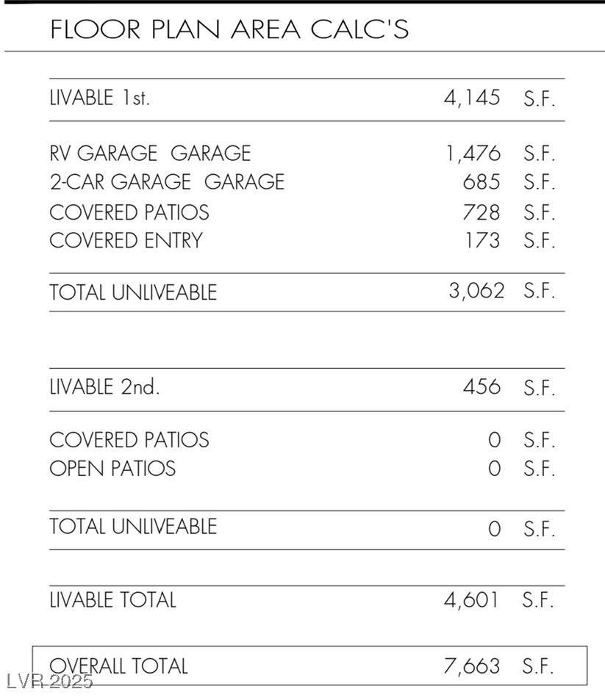Select the 4,145 S.F. value
Viewport: 605px width, 700px height.
coord(473,98)
